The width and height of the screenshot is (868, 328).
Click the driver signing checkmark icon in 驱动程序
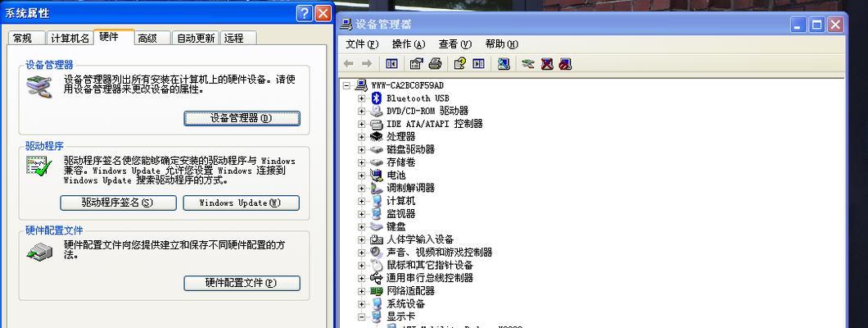pos(38,166)
